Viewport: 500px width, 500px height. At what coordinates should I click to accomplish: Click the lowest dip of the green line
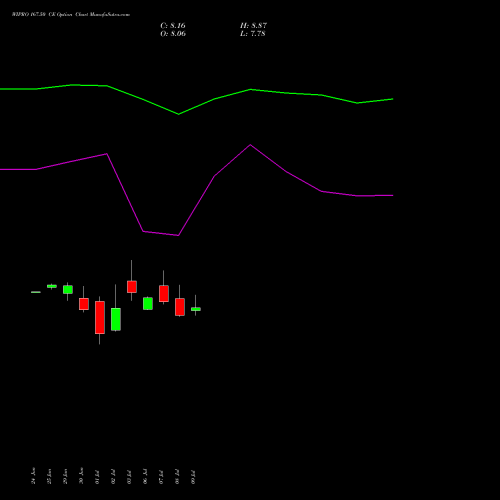coord(178,114)
